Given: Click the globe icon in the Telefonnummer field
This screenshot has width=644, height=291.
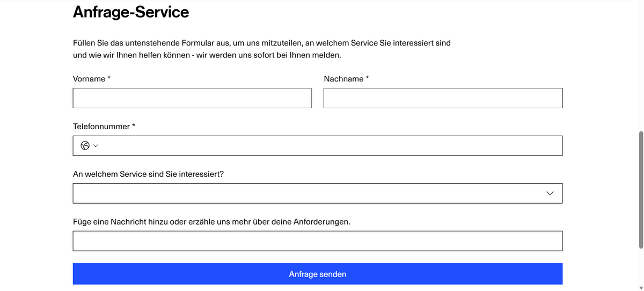Looking at the screenshot, I should 85,146.
